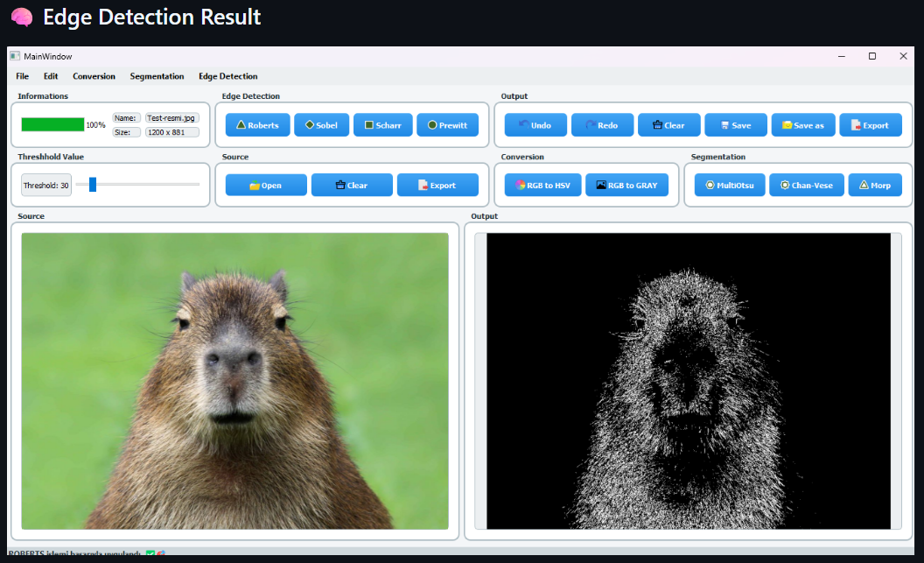924x563 pixels.
Task: Click the Morp segmentation button
Action: coord(874,186)
